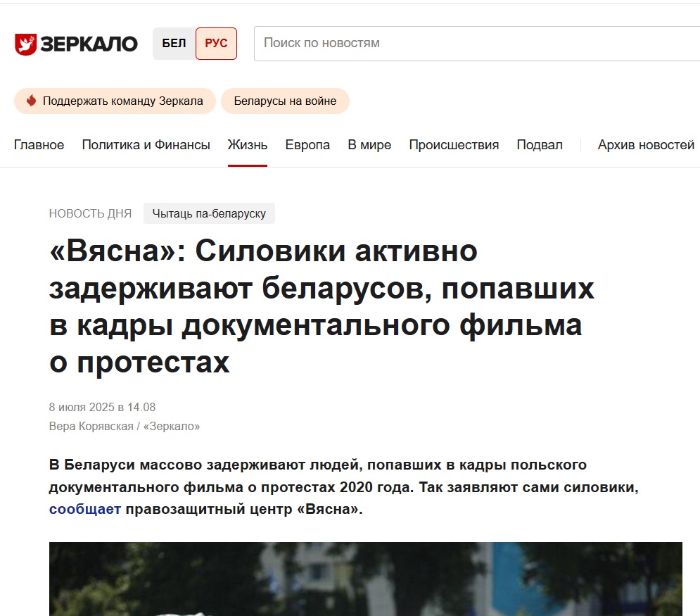Open the Происшествия section
The width and height of the screenshot is (700, 616).
(x=454, y=145)
